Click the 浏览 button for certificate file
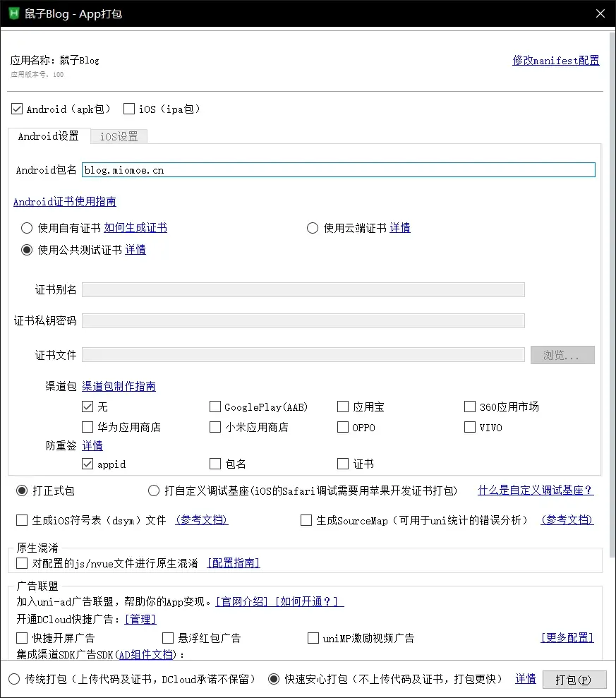616x698 pixels. pos(562,354)
